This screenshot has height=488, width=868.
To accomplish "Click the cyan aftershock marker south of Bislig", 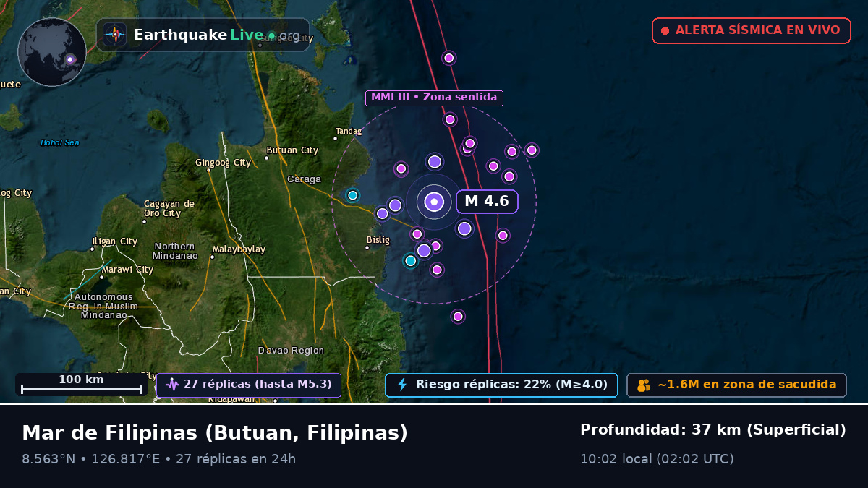I will click(411, 261).
